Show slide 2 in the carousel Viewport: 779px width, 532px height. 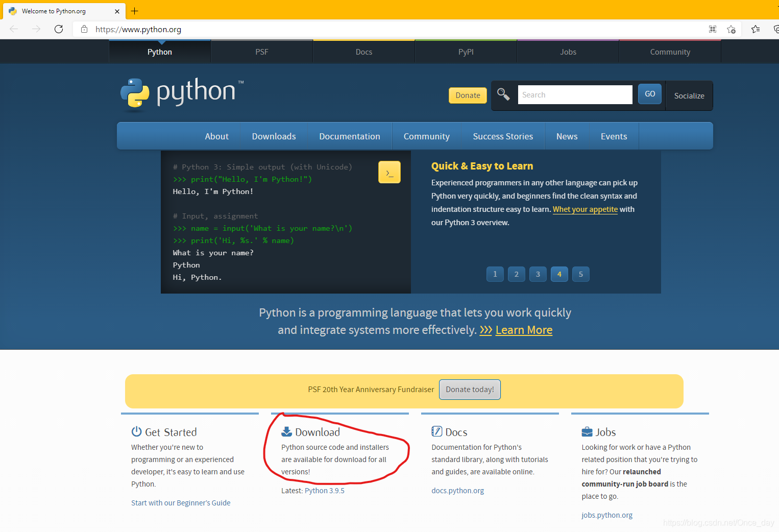[x=517, y=274]
